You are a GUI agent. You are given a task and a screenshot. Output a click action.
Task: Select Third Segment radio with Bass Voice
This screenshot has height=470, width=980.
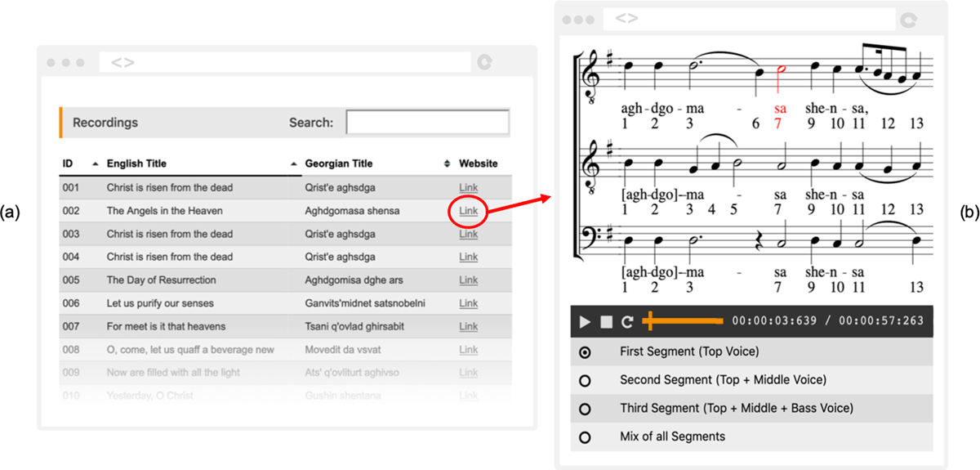(x=584, y=409)
